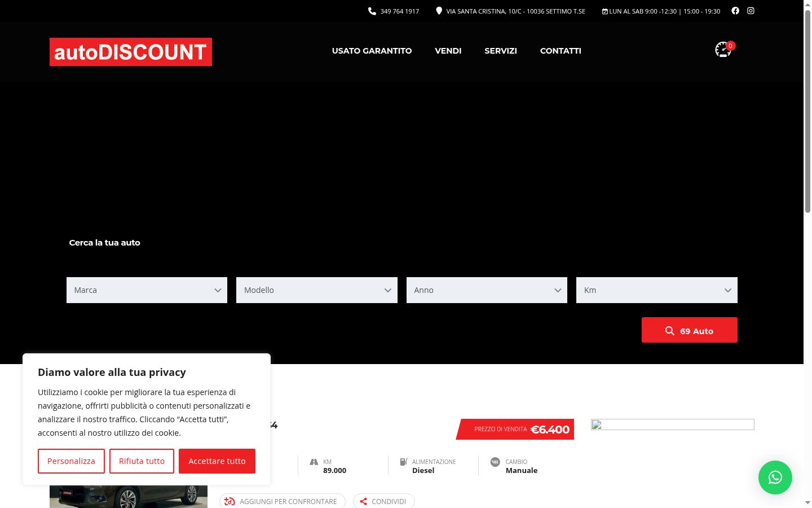The image size is (812, 508).
Task: Click the opening hours text
Action: click(664, 11)
